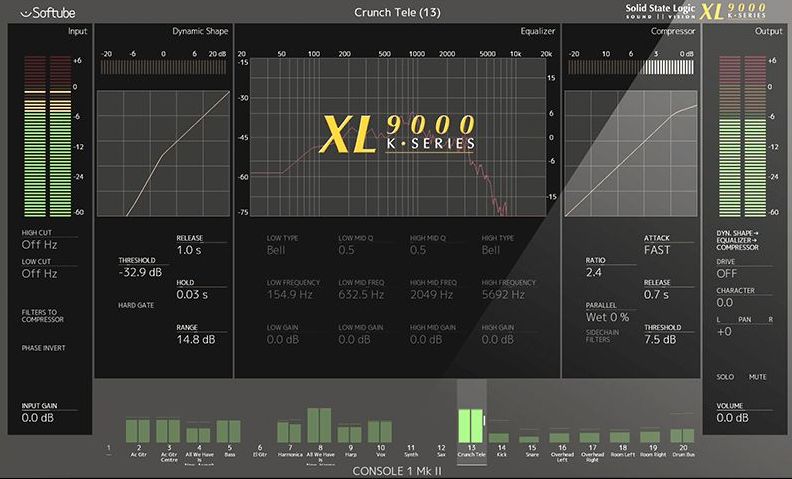Select channel 12 Sax
Screen dimensions: 792x479
pos(441,450)
